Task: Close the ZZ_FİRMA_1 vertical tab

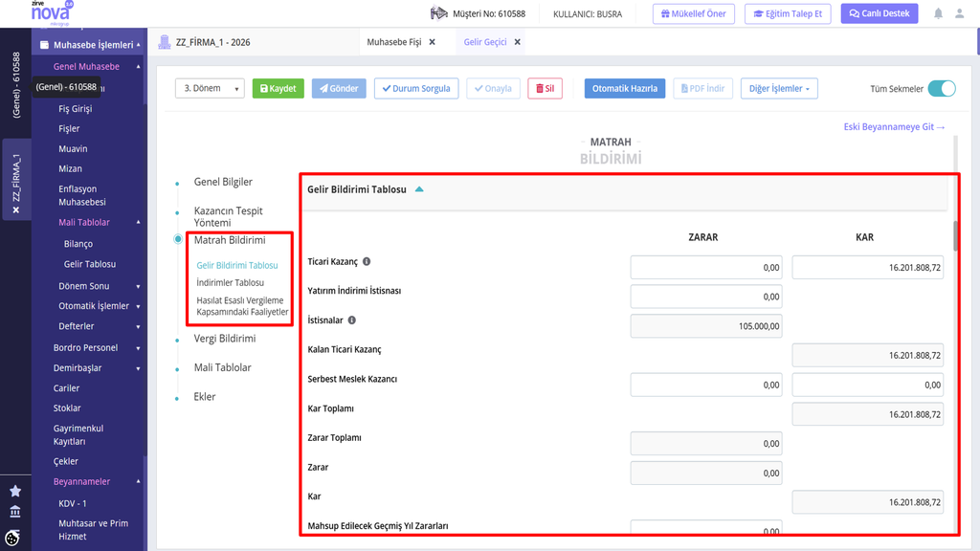Action: (16, 209)
